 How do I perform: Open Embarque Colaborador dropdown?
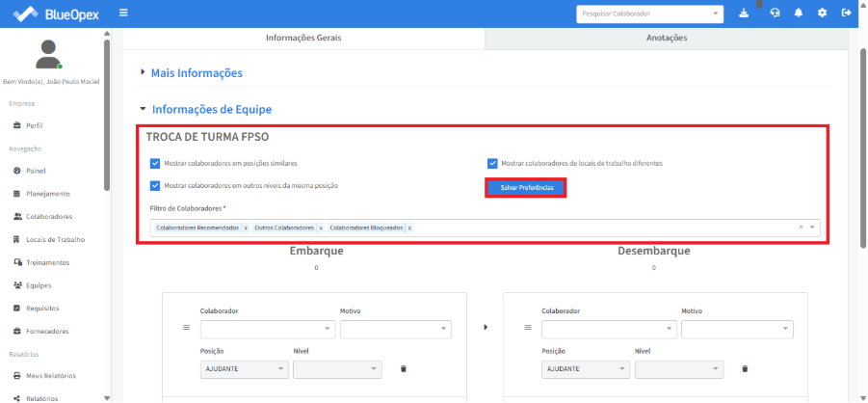coord(268,329)
